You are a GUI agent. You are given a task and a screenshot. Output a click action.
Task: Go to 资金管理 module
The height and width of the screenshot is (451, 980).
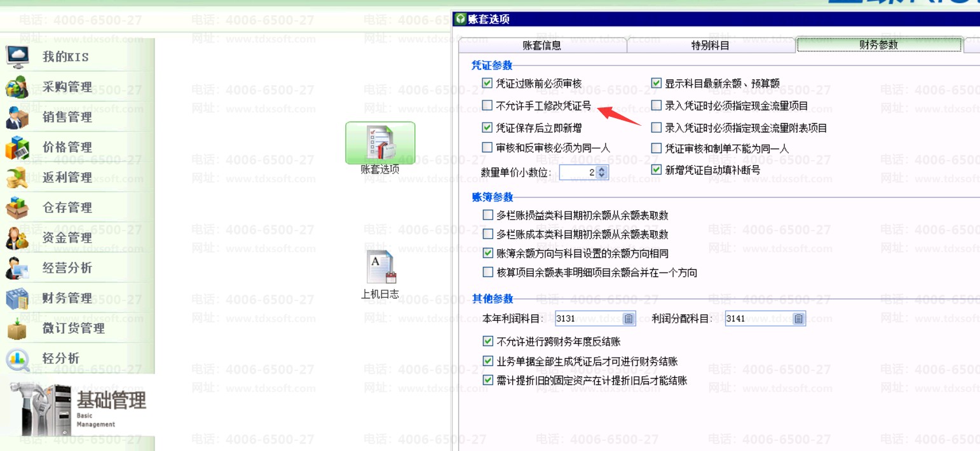pos(67,238)
